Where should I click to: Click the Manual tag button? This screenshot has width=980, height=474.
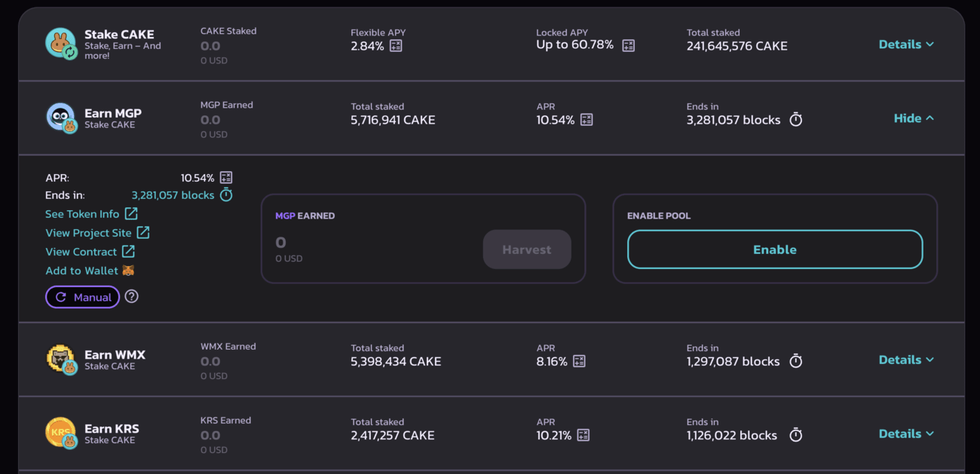(83, 297)
